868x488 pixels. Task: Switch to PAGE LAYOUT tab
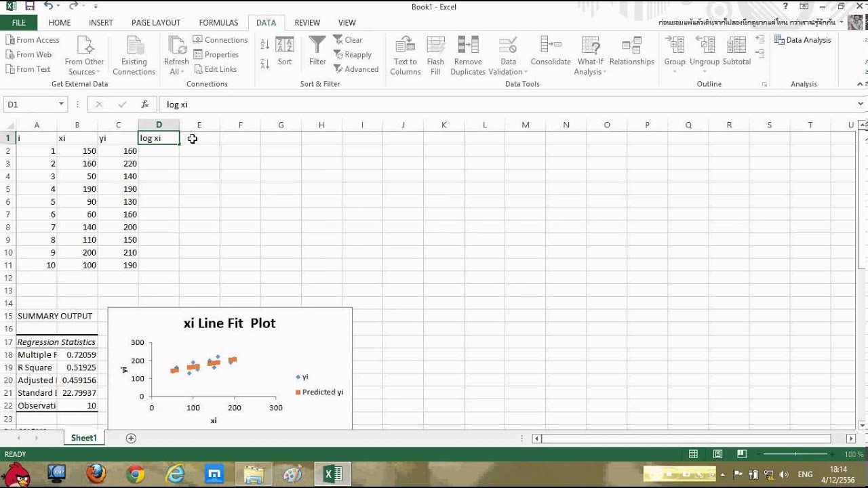pyautogui.click(x=156, y=22)
